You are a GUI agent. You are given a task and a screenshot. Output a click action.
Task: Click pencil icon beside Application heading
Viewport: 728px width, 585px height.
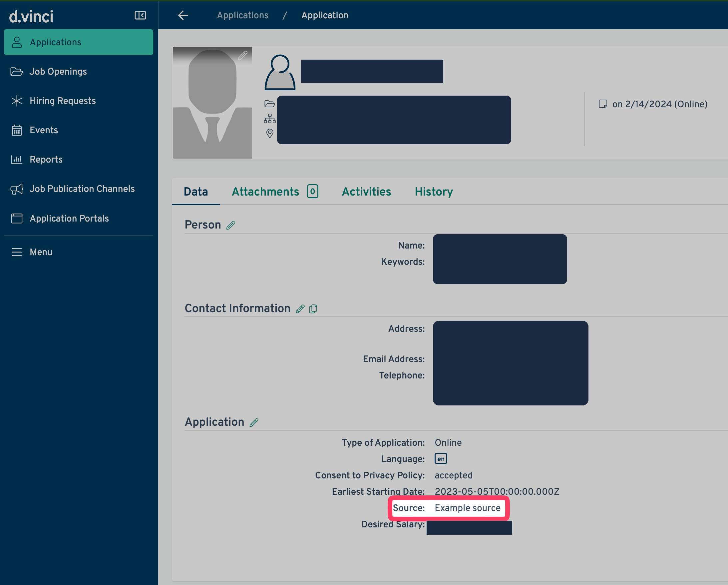point(254,422)
